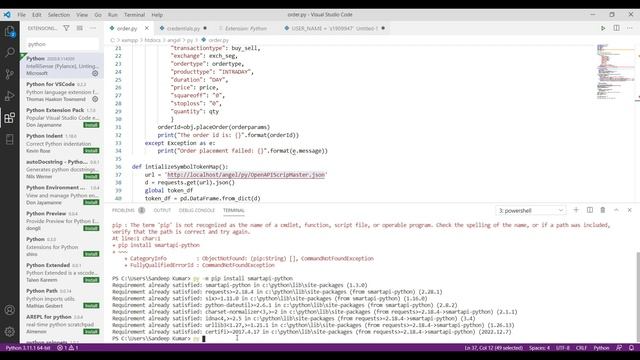Split the editor right
Viewport: 640px width, 360px height.
pos(616,28)
